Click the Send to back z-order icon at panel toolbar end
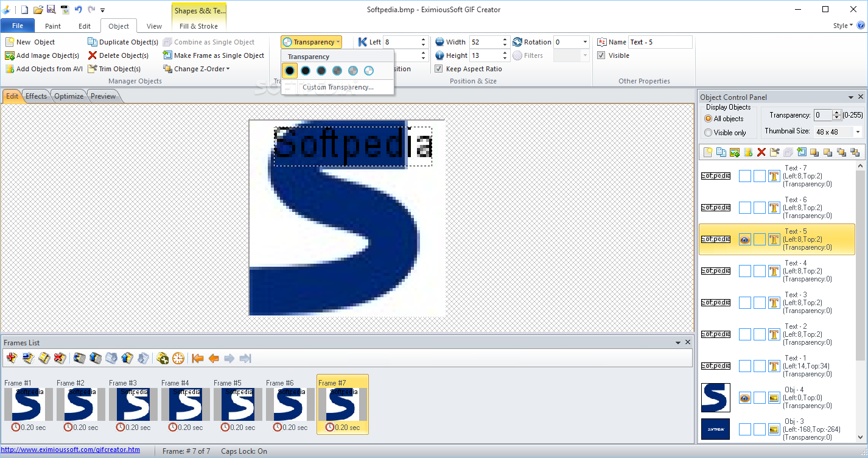868x458 pixels. (x=855, y=152)
